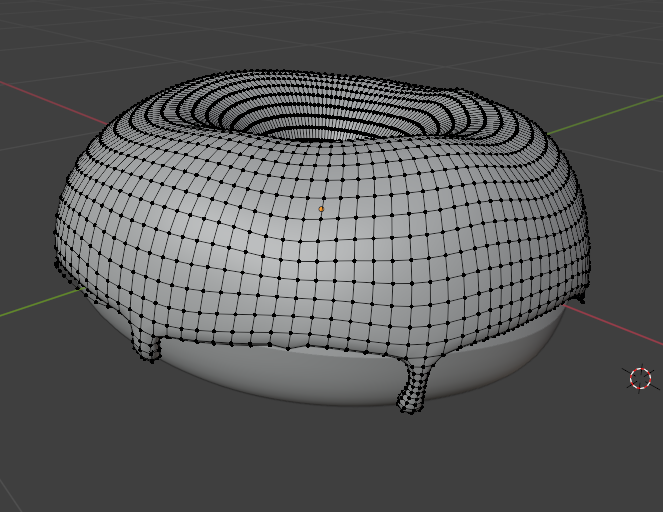Click the orange origin point on the icing

pyautogui.click(x=321, y=209)
